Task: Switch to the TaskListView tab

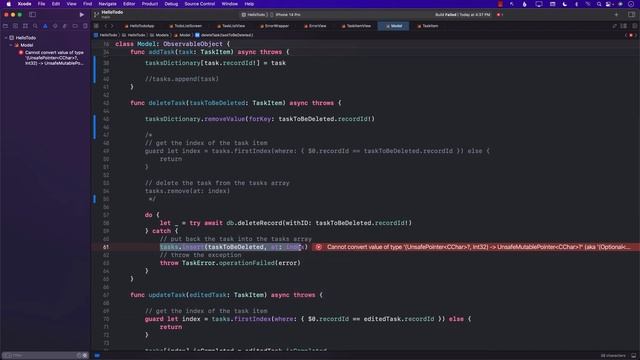Action: point(231,26)
